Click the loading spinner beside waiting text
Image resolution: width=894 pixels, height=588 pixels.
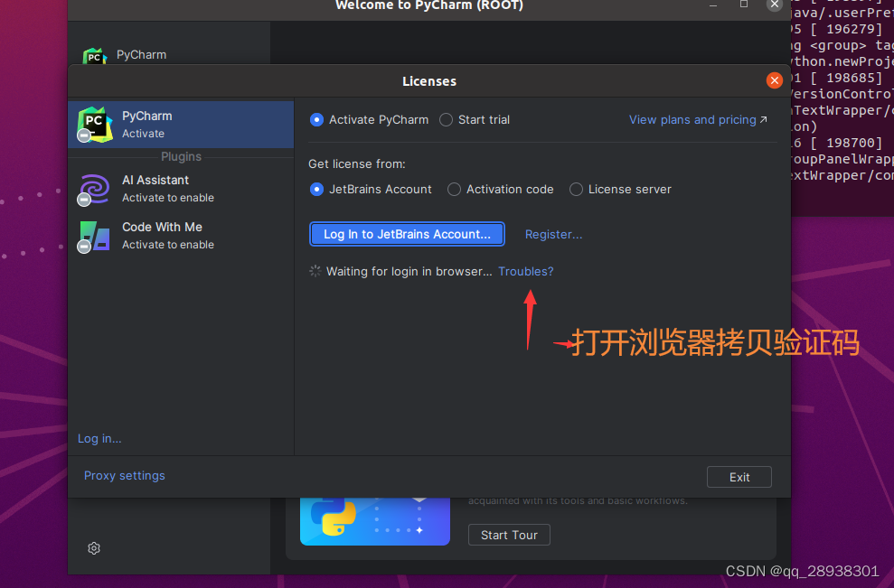[x=315, y=271]
